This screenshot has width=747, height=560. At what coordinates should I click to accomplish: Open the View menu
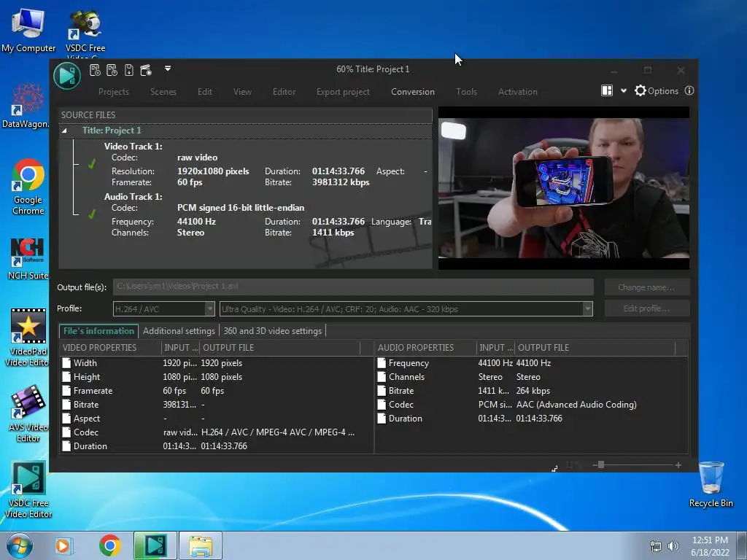pyautogui.click(x=242, y=91)
